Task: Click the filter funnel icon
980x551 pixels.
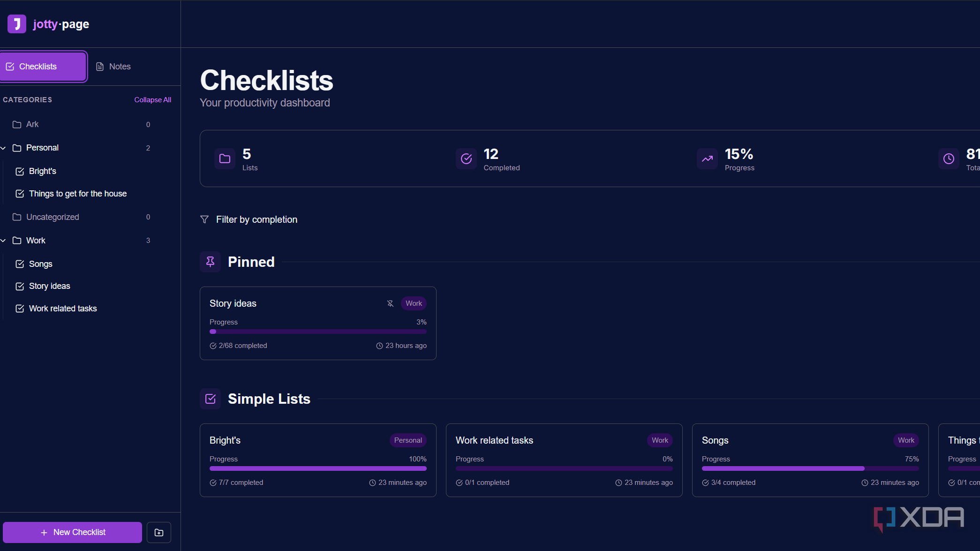Action: click(204, 219)
